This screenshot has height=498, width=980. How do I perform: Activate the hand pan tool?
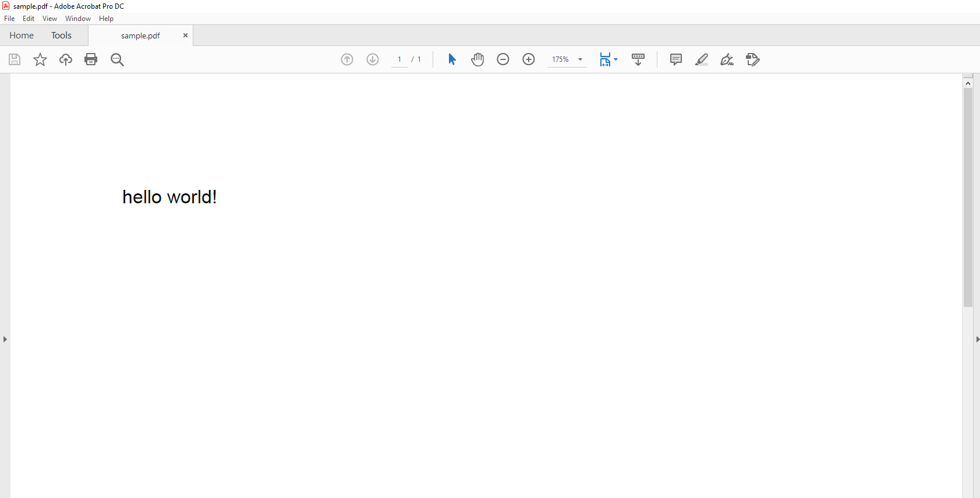477,59
